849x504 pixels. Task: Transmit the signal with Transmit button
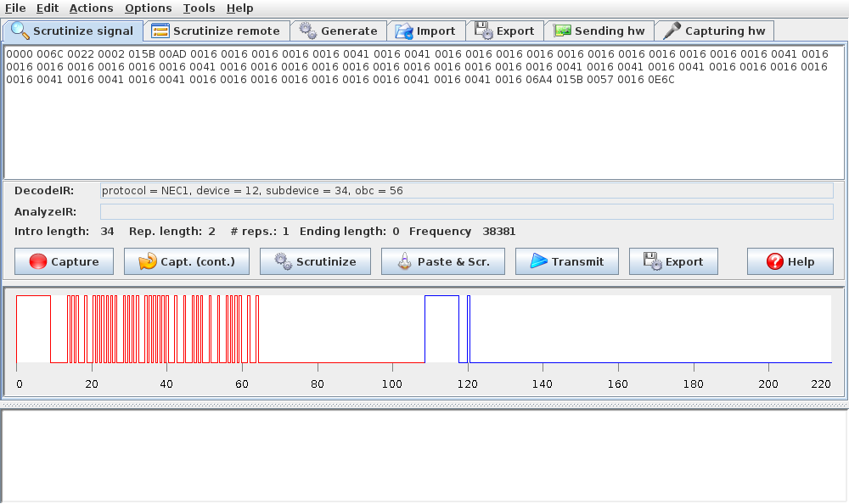pyautogui.click(x=567, y=262)
